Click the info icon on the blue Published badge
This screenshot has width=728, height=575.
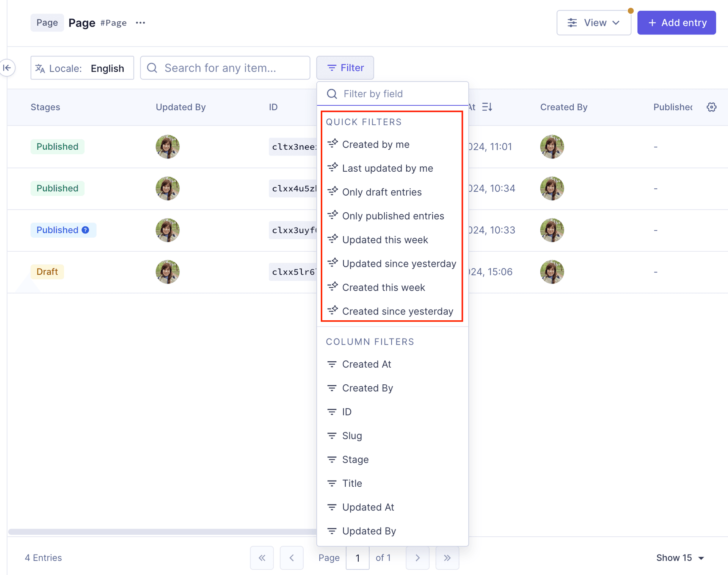tap(85, 230)
